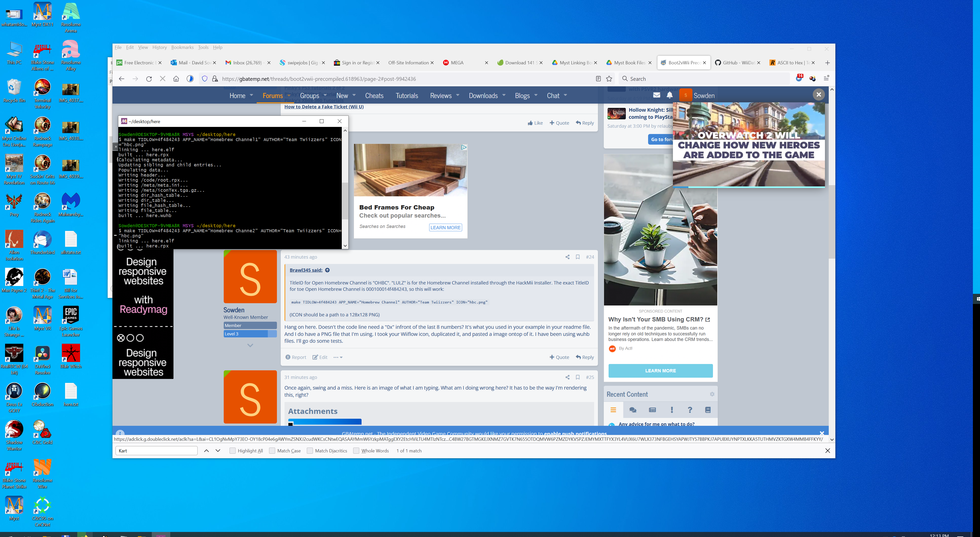Expand Sowden's user info chevron on post #24

click(x=250, y=345)
